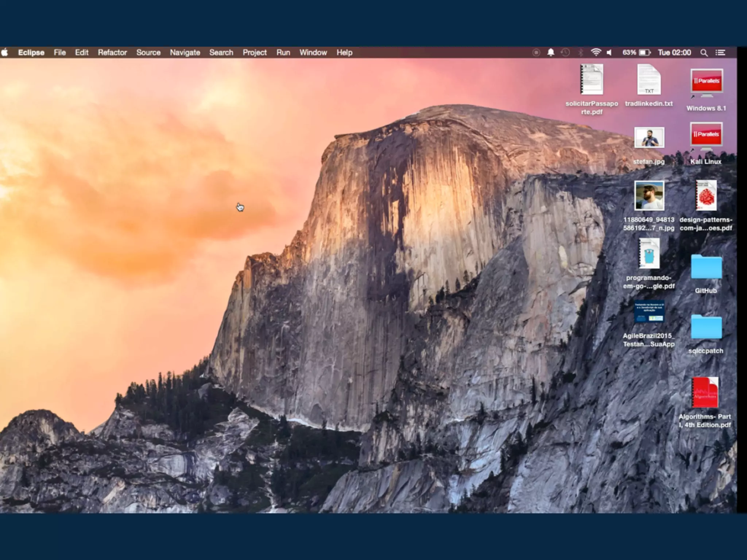Select the sqlccpatch folder
The width and height of the screenshot is (747, 560).
(706, 327)
